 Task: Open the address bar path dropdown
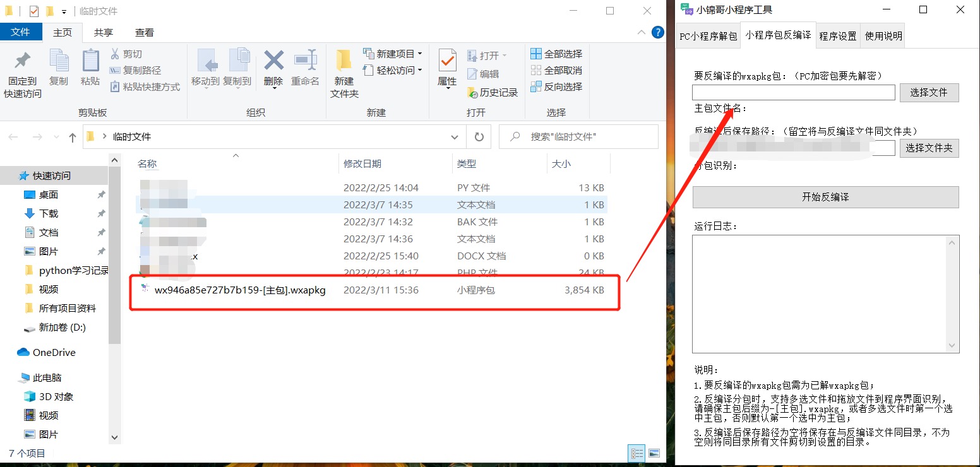point(454,136)
